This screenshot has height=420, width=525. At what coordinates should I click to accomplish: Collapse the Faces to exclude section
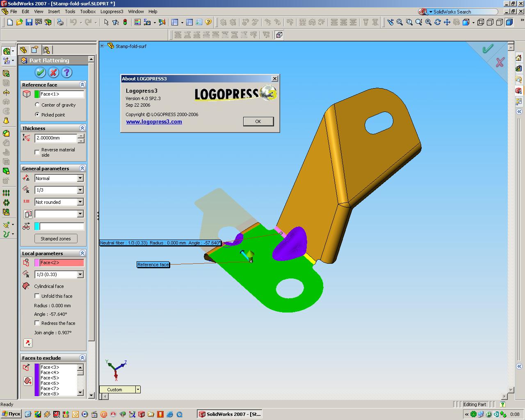[82, 358]
